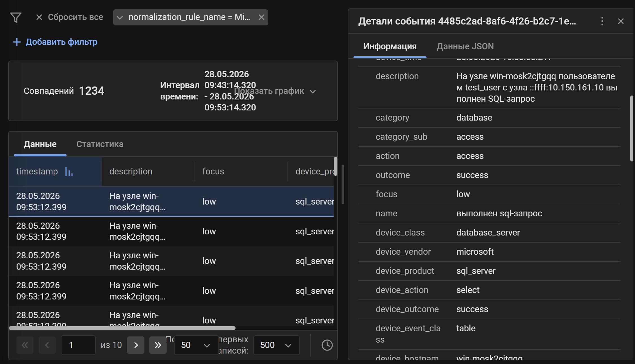The height and width of the screenshot is (364, 635).
Task: Click the event details panel title
Action: click(467, 21)
